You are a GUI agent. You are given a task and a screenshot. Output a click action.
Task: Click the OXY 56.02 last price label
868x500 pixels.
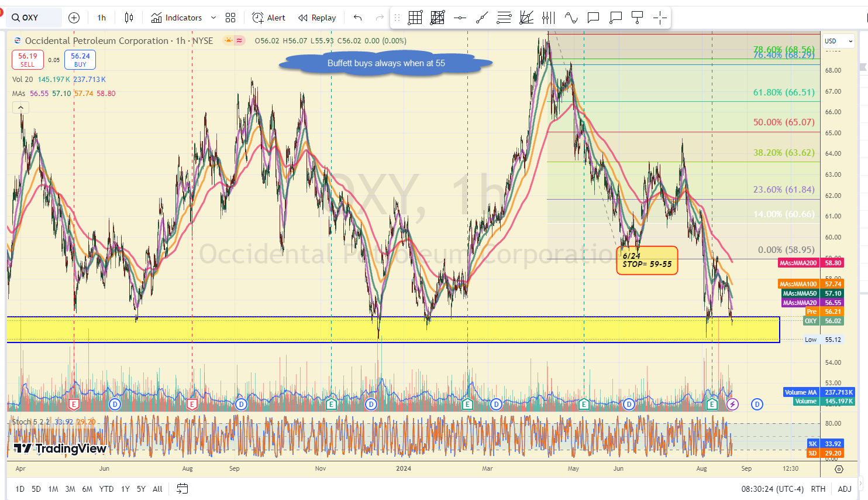click(x=824, y=321)
